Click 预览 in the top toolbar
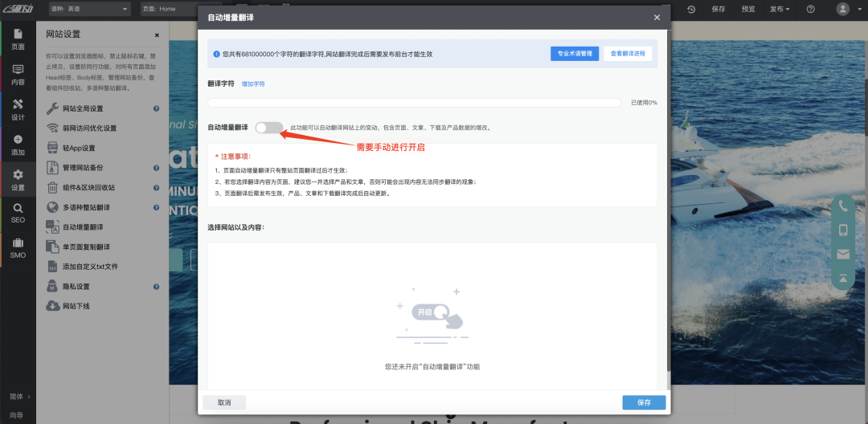Image resolution: width=868 pixels, height=424 pixels. pos(748,9)
